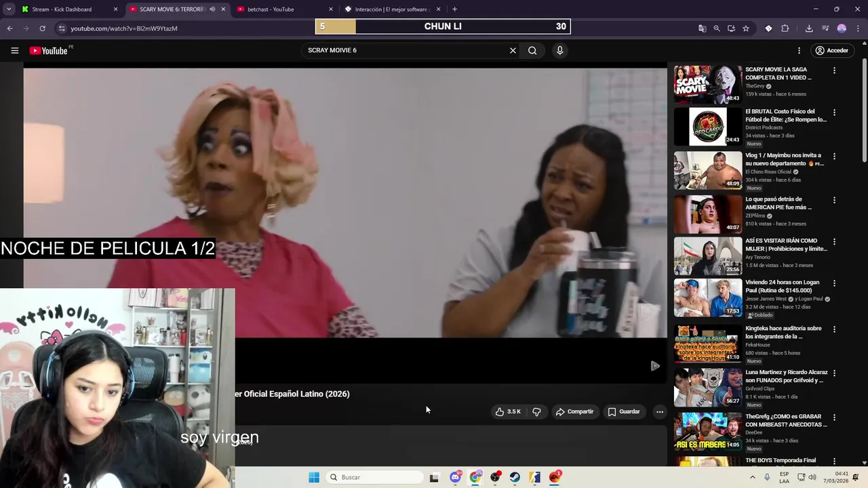Open options menu for AMERICAN PIE video
Screen dimensions: 868x488
834,201
